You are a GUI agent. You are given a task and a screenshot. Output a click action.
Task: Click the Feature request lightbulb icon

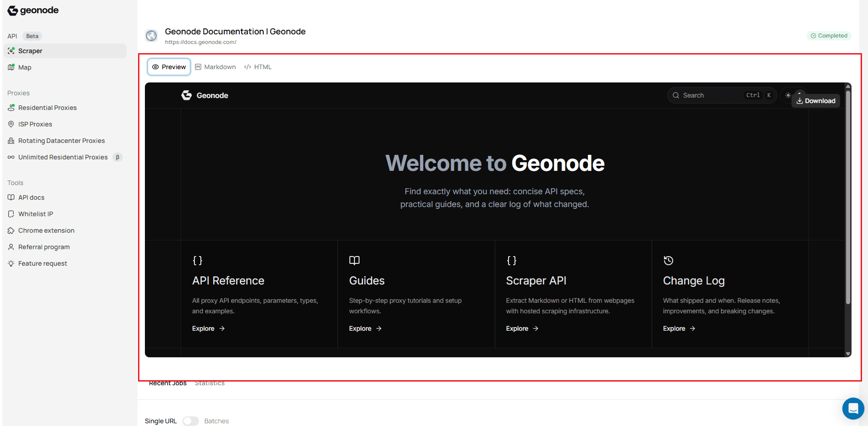pyautogui.click(x=11, y=263)
